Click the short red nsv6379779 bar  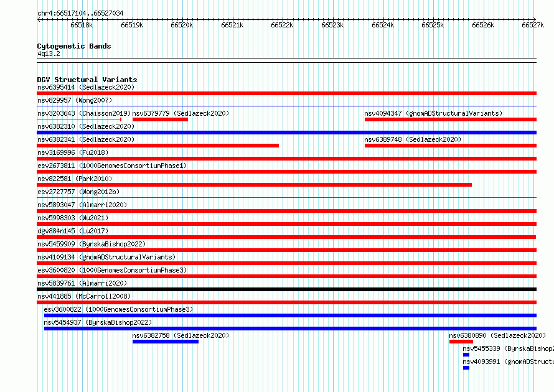click(160, 119)
